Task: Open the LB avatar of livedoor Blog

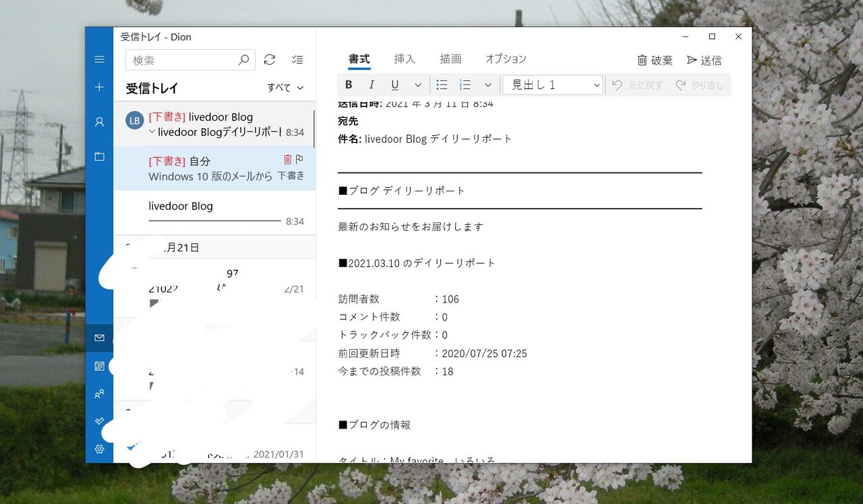Action: (135, 121)
